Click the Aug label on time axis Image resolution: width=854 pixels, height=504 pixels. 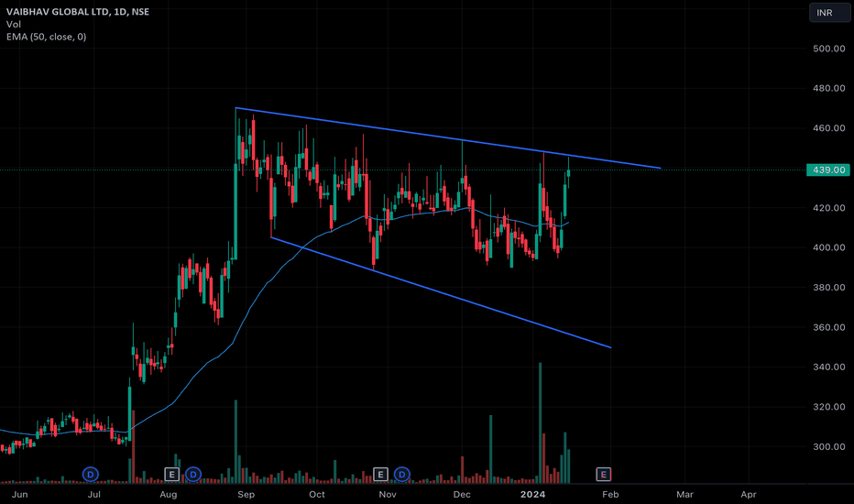pyautogui.click(x=169, y=494)
